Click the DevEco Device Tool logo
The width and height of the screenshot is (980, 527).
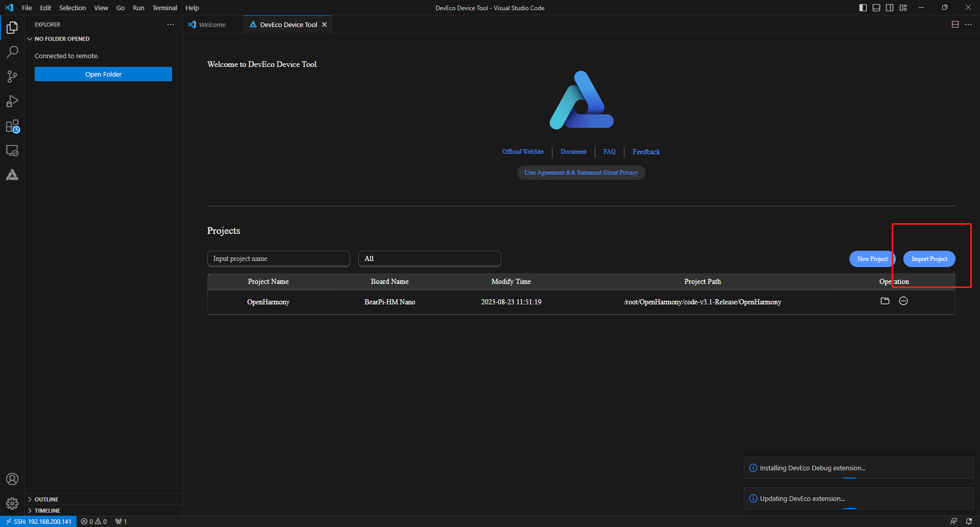581,100
